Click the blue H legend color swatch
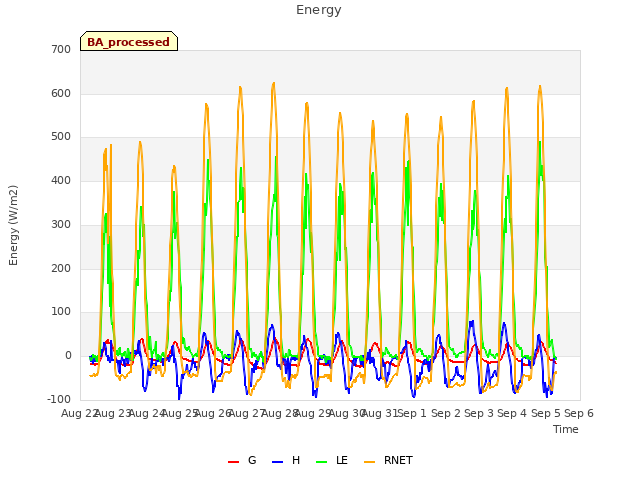Screen dimensions: 640x480 (x=277, y=462)
